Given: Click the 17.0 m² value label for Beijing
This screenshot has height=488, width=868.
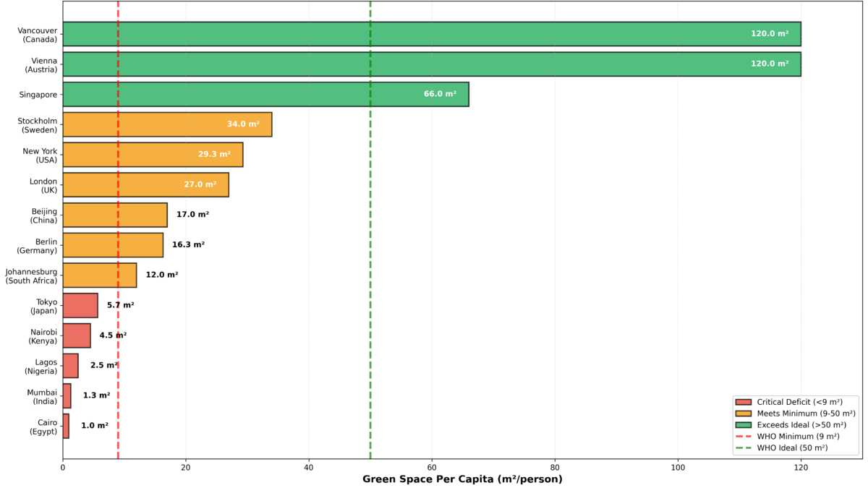Looking at the screenshot, I should click(192, 215).
